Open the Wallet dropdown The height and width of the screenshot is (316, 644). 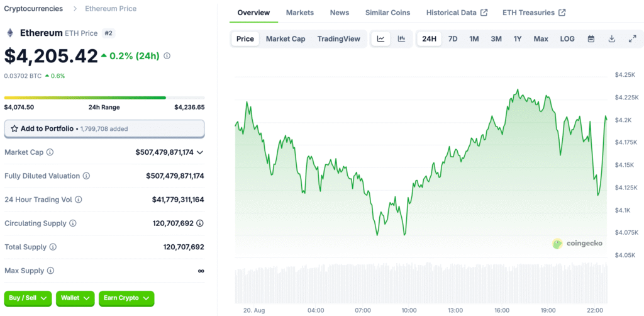[75, 298]
